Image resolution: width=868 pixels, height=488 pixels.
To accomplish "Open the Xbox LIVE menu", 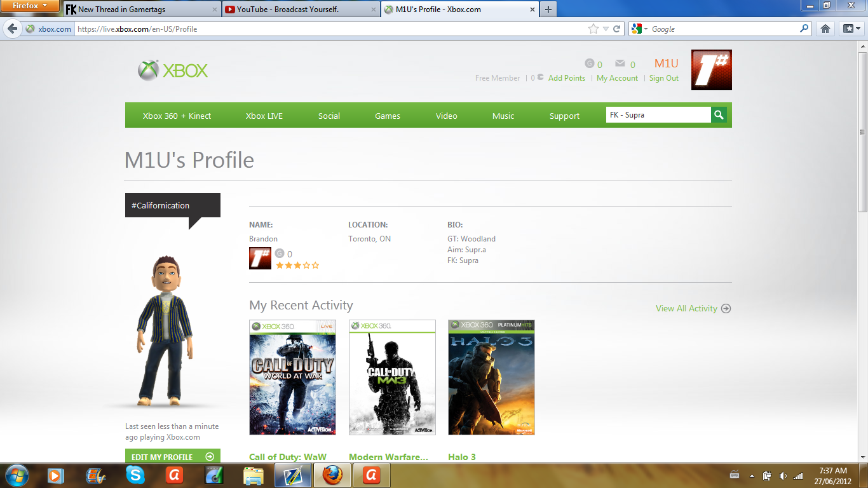I will [x=264, y=116].
